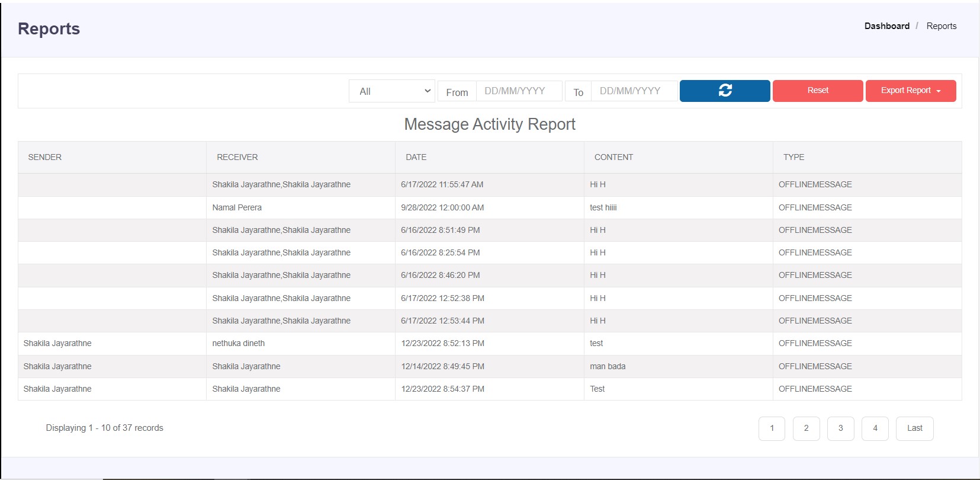Click the Displaying 1 - 10 of 37 records text
The width and height of the screenshot is (980, 480).
tap(105, 428)
